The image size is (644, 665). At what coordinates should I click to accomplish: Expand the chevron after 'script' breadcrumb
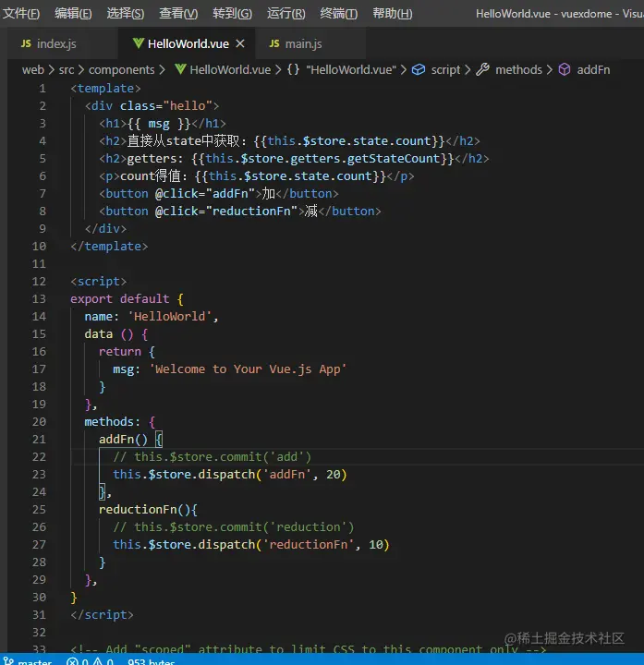click(468, 69)
